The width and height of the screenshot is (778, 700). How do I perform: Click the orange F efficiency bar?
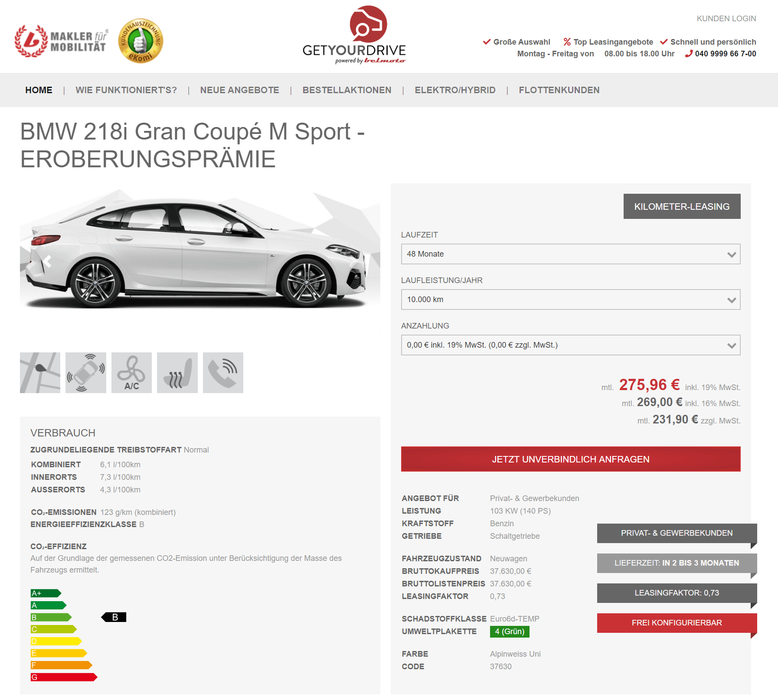point(61,665)
